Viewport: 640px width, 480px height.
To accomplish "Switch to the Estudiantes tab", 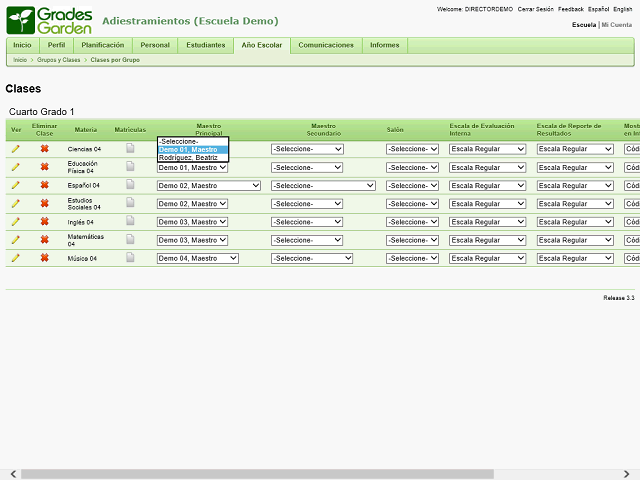I will [x=206, y=45].
